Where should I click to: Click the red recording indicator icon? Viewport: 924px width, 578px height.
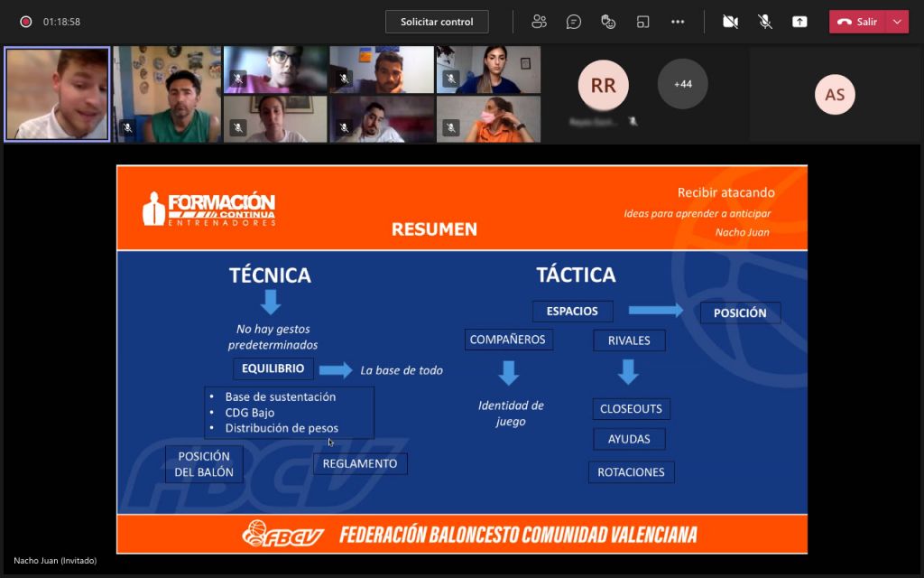(26, 22)
